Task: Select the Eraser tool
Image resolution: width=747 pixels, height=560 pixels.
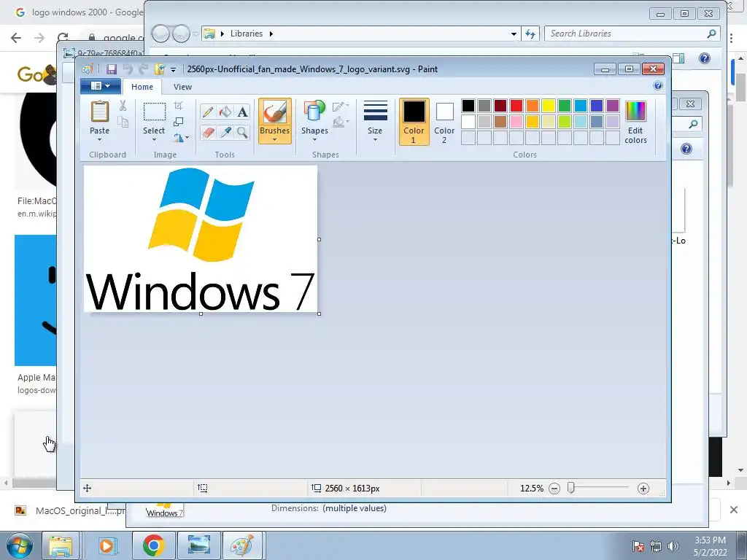Action: point(207,132)
